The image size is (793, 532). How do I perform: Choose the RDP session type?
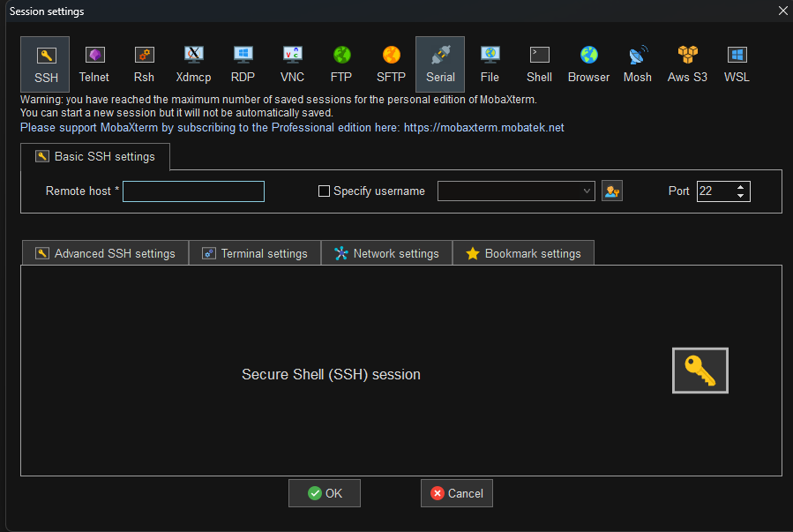[x=243, y=64]
